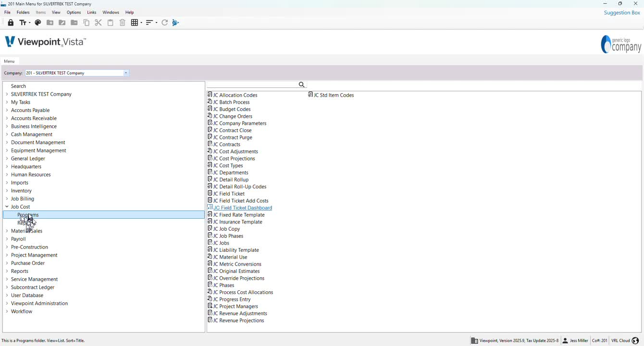Screen dimensions: 644x346
Task: Expand the Human Resources tree node
Action: (7, 174)
